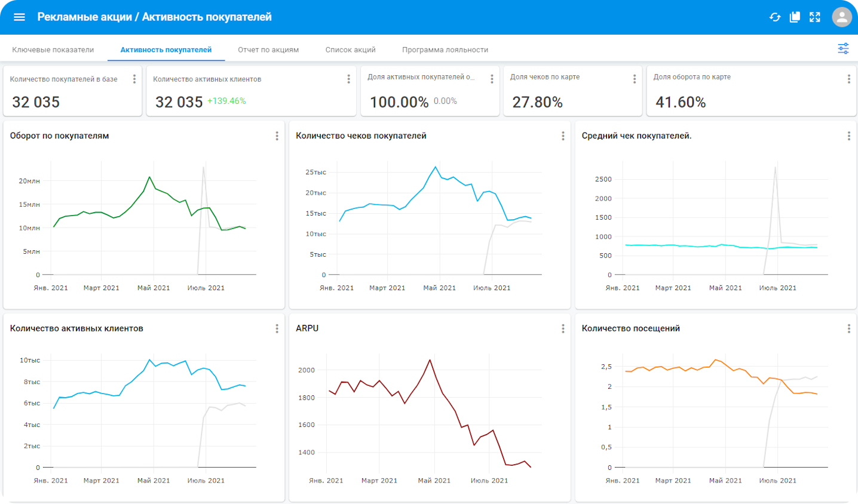Switch to Ключевые показатели tab
Viewport: 858px width, 504px height.
(53, 50)
